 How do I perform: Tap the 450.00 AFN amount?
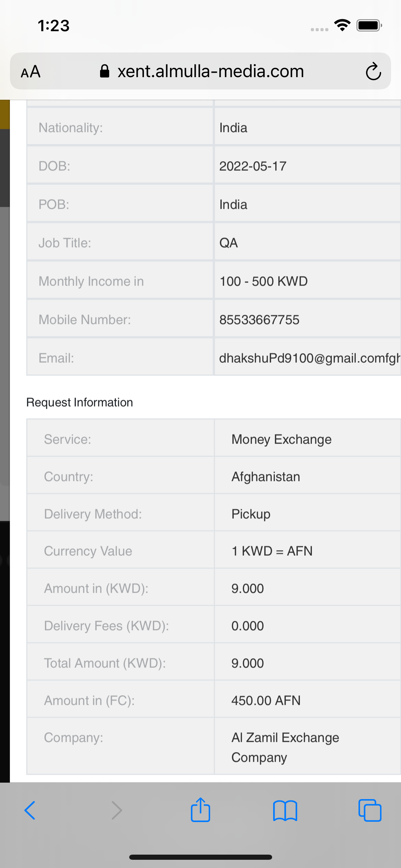(x=266, y=700)
